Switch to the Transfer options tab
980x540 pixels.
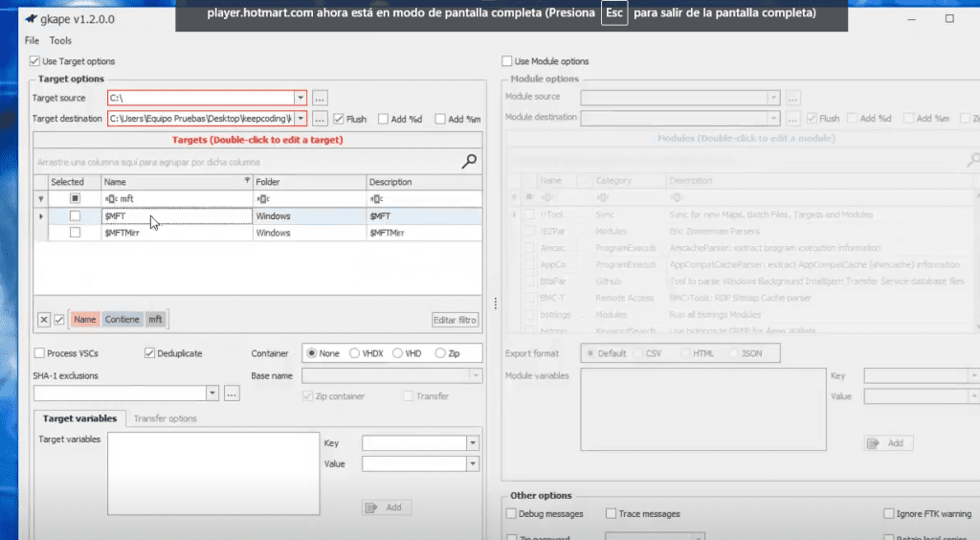point(165,418)
